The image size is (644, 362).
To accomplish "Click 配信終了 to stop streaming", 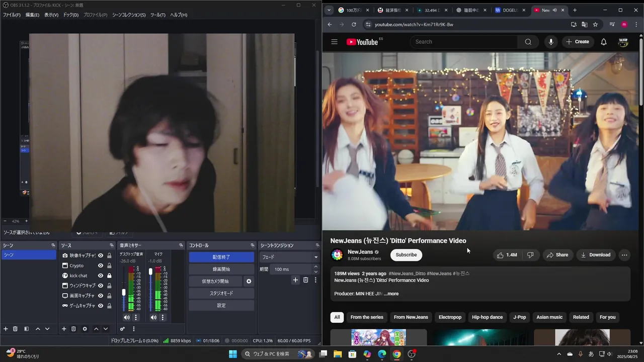I will point(221,257).
